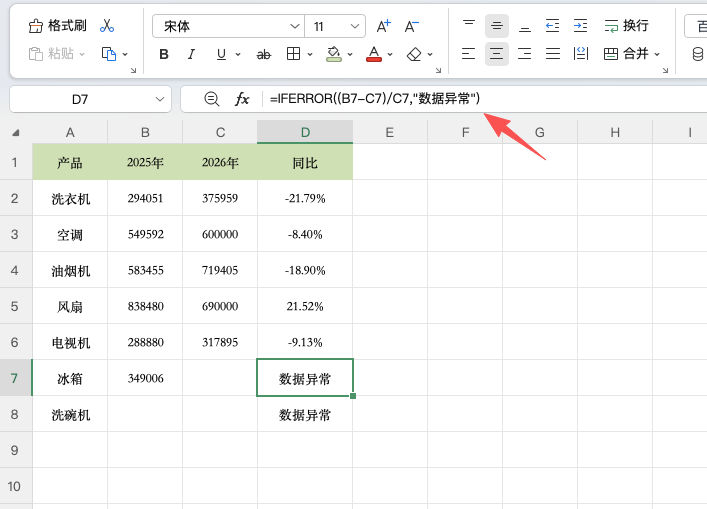This screenshot has width=707, height=509.
Task: Set middle vertical alignment
Action: tap(497, 26)
